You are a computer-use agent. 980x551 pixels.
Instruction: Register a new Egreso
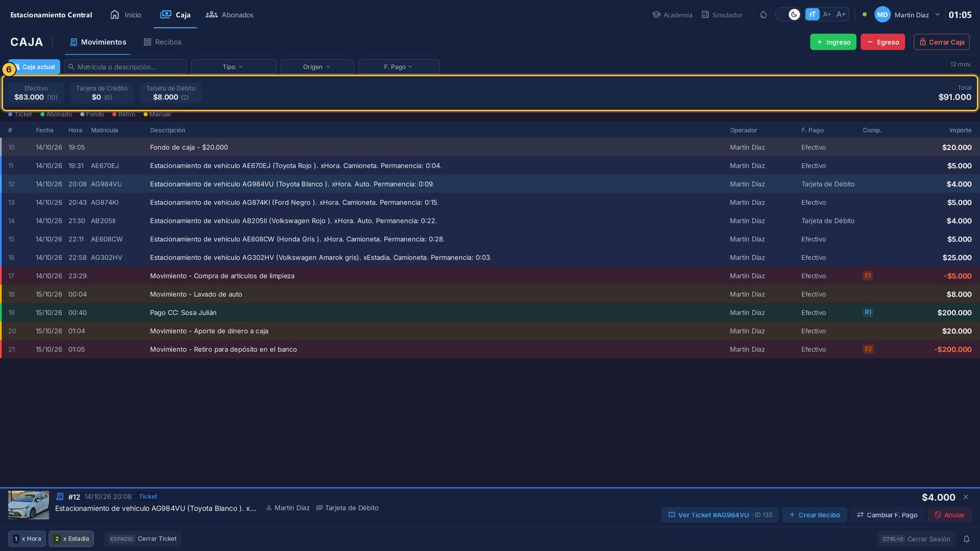tap(883, 42)
